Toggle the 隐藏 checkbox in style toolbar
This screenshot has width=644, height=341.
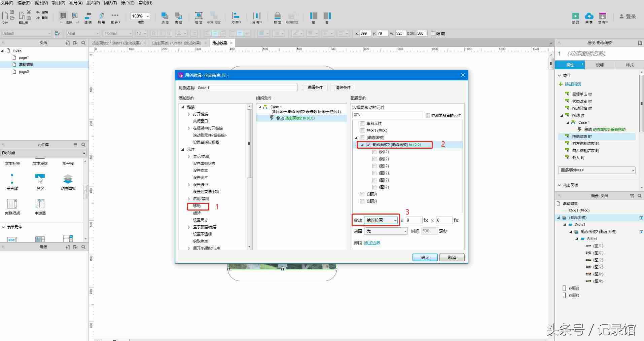pyautogui.click(x=433, y=33)
